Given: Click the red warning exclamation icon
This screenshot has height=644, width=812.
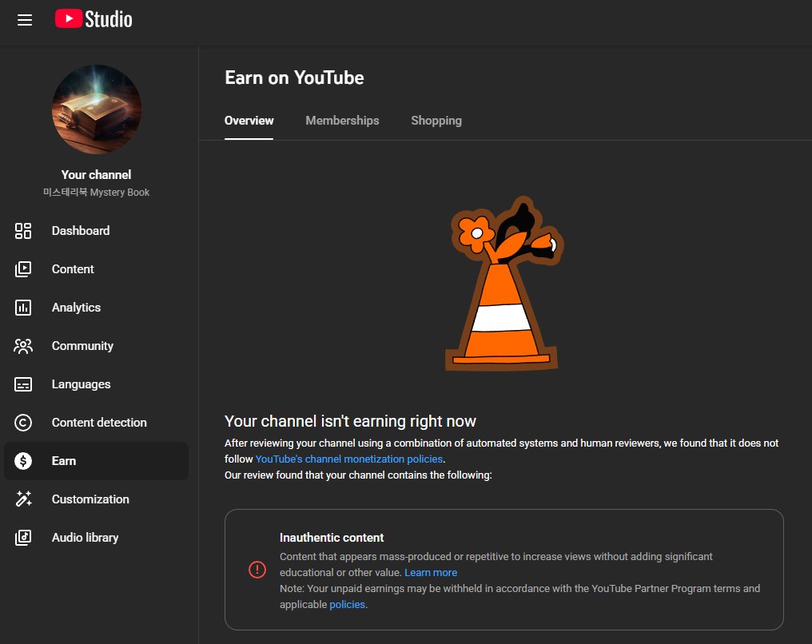Looking at the screenshot, I should [x=257, y=570].
